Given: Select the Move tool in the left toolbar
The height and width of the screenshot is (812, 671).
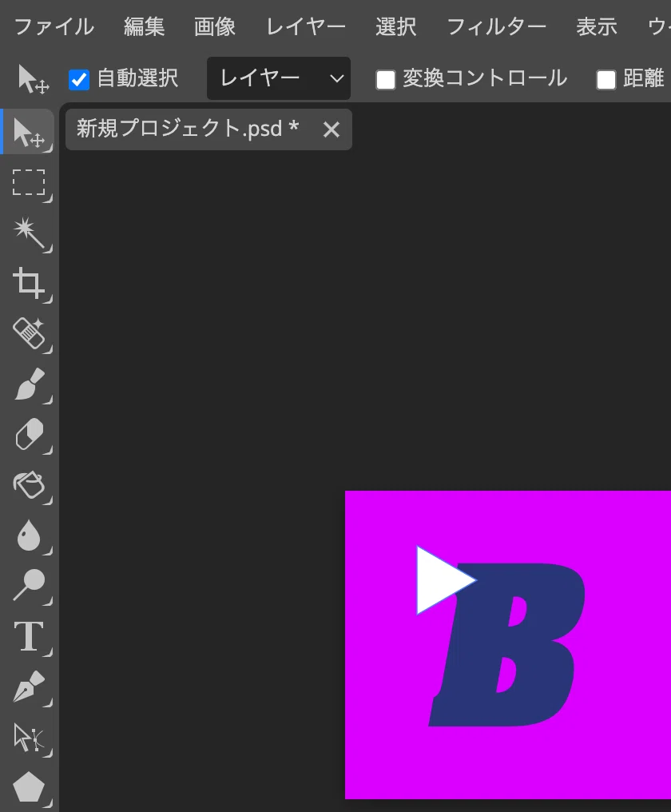Looking at the screenshot, I should pos(29,132).
